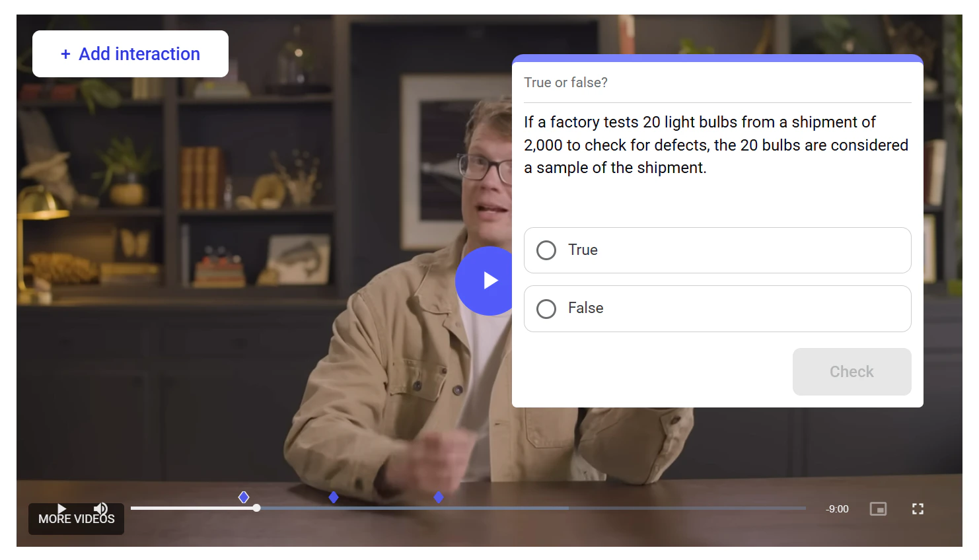The height and width of the screenshot is (560, 979).
Task: Open picture-in-picture mode icon
Action: pos(878,509)
